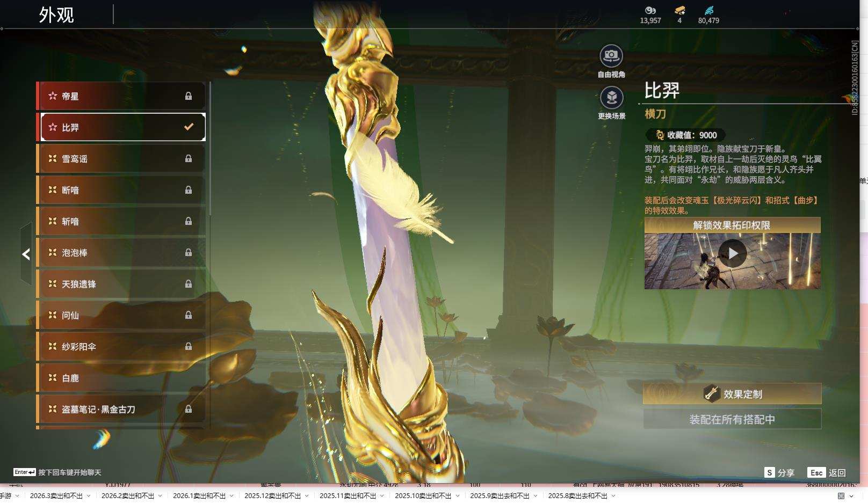Click the lock icon on the 纱彩阳伞 row

[189, 346]
